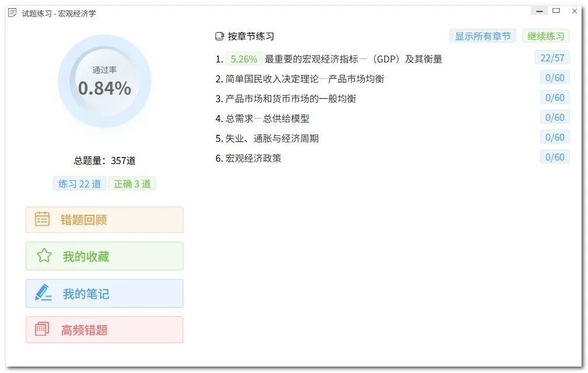Maximize the 试题练习 window

[556, 11]
